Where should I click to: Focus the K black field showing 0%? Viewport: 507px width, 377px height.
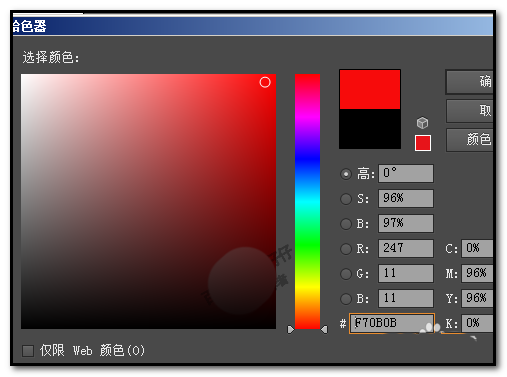click(477, 323)
